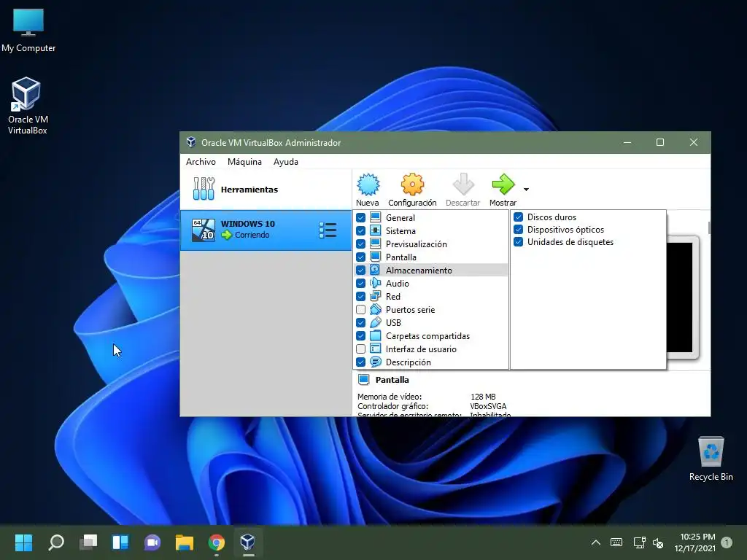Open the Windows Start menu
This screenshot has height=560, width=747.
[23, 542]
